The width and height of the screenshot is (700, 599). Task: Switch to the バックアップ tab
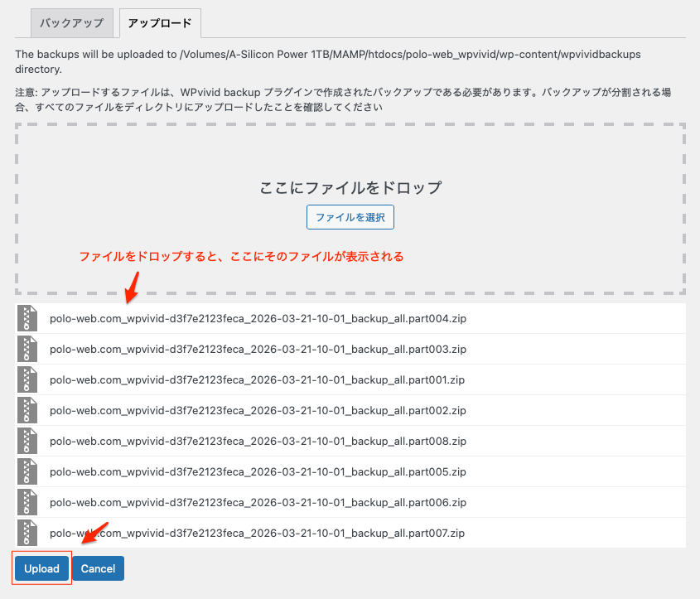pyautogui.click(x=72, y=23)
